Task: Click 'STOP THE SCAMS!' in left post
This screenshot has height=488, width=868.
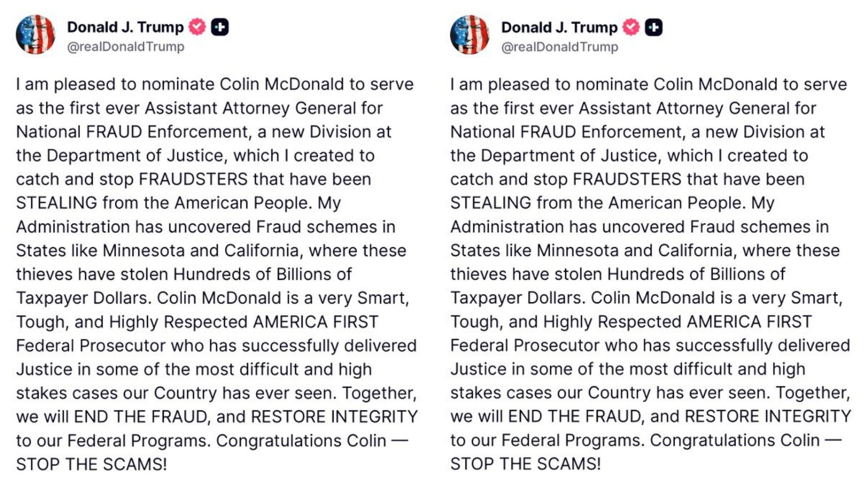Action: (x=91, y=464)
